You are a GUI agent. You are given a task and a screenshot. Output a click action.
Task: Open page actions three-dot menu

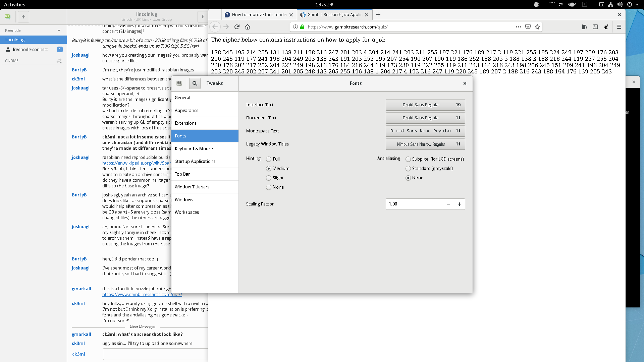click(x=519, y=27)
